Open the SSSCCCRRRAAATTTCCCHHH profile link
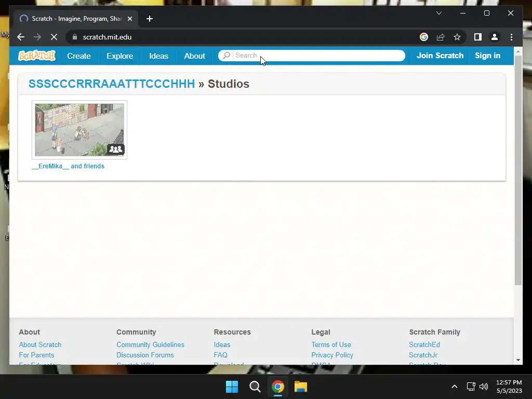The height and width of the screenshot is (399, 532). tap(112, 84)
